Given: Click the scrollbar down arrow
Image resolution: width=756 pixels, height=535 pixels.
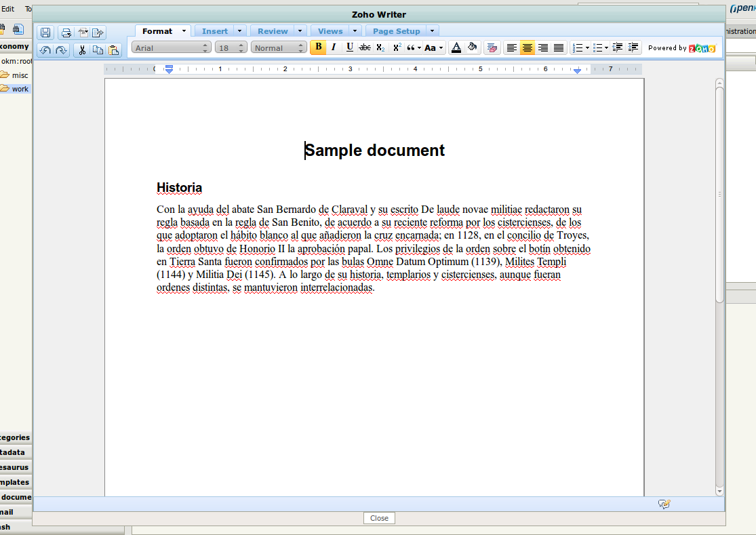Looking at the screenshot, I should pyautogui.click(x=719, y=492).
